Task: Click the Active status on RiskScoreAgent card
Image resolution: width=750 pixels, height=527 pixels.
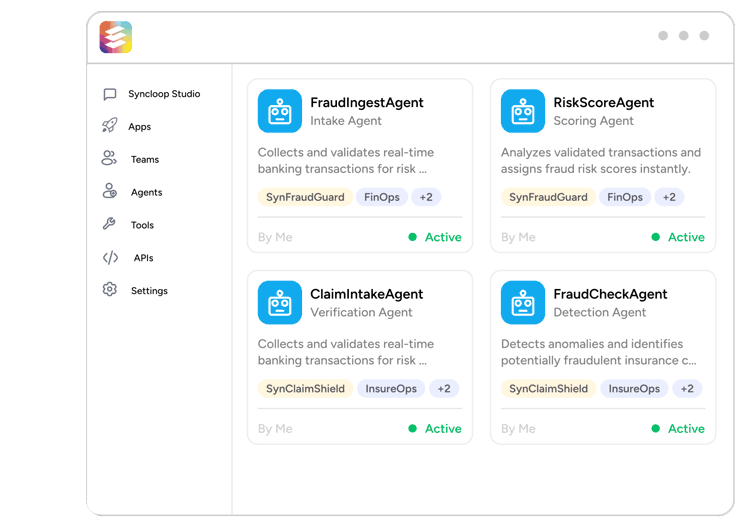Action: [685, 237]
